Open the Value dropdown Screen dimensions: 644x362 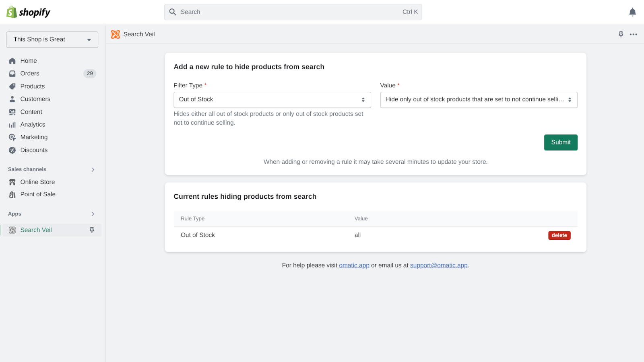[479, 99]
